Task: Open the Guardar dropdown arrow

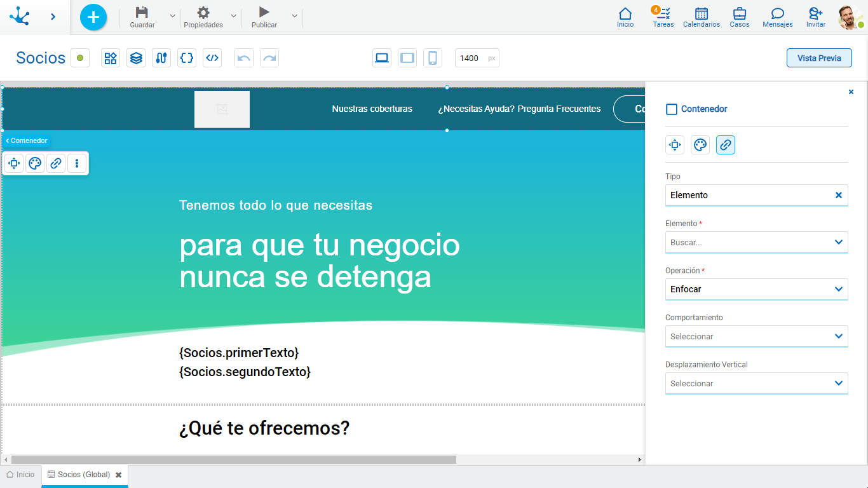Action: (172, 16)
